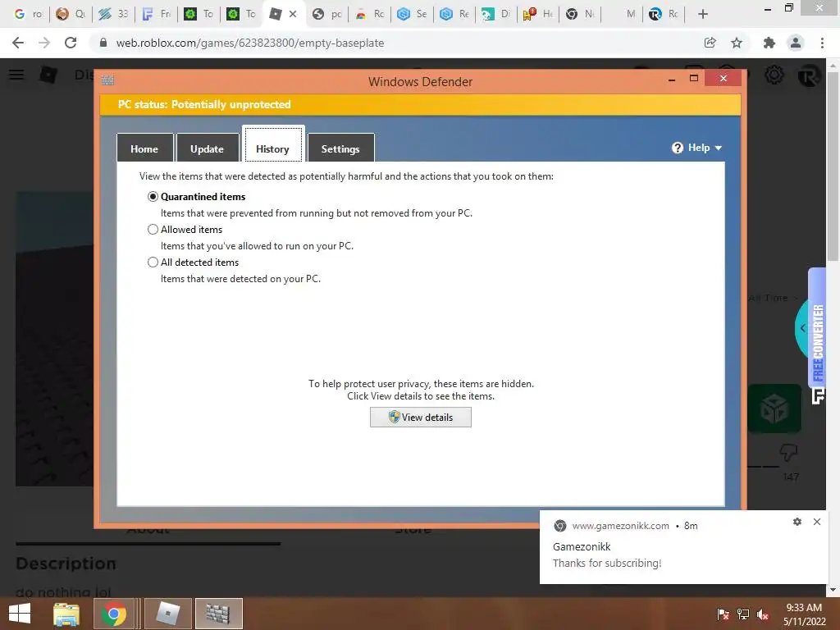Viewport: 840px width, 630px height.
Task: Collapse the Free Converter side panel arrow
Action: click(802, 328)
